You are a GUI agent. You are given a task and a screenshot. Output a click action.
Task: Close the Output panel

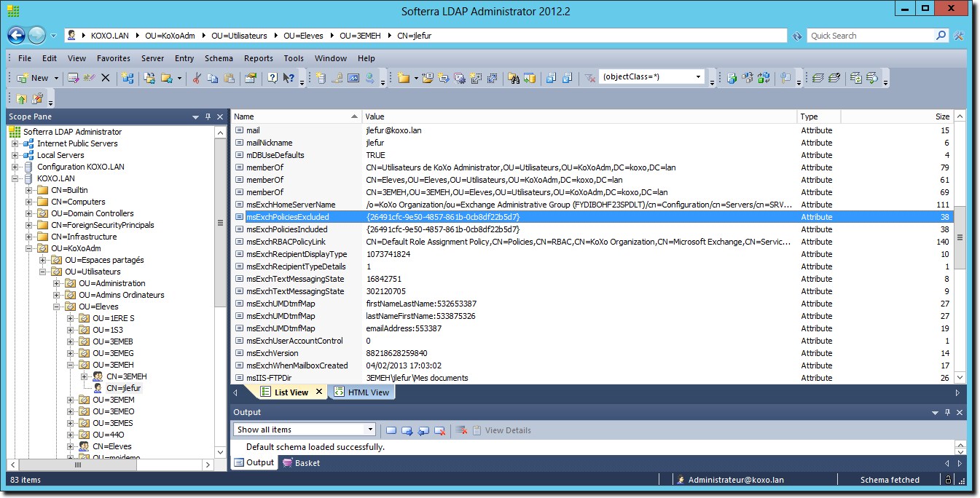(x=958, y=413)
